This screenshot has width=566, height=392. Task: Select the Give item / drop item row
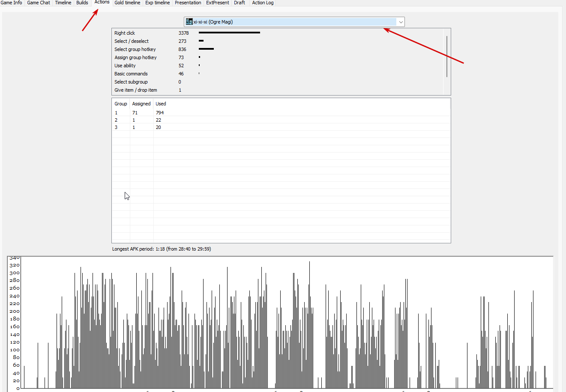tap(278, 90)
